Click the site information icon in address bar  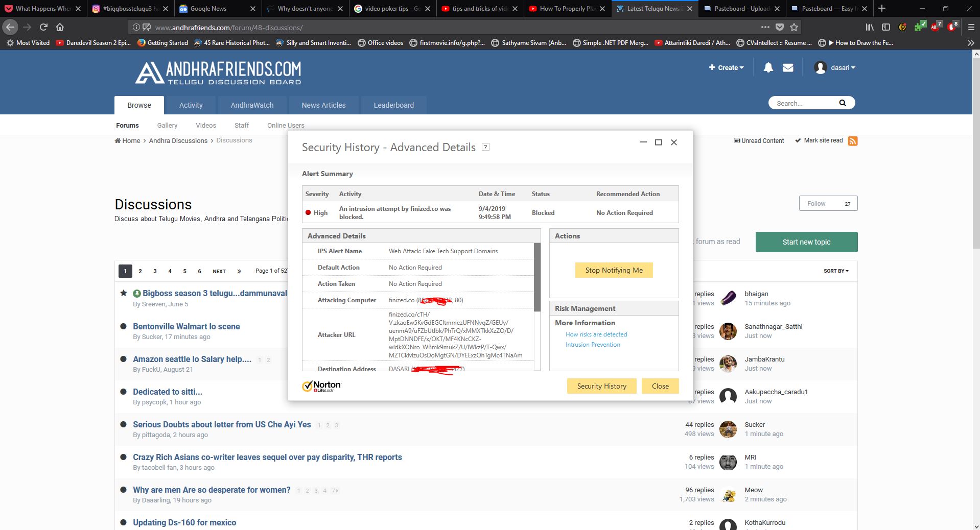(136, 27)
